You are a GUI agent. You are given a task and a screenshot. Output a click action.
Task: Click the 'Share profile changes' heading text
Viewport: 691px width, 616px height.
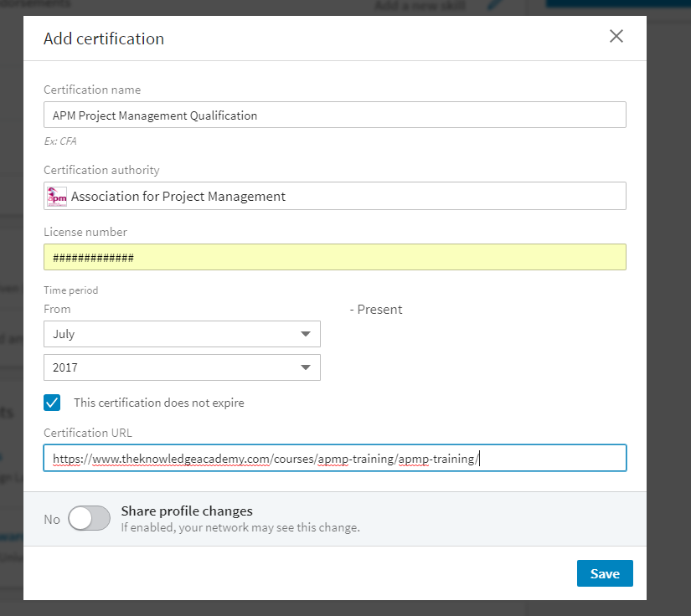point(187,511)
